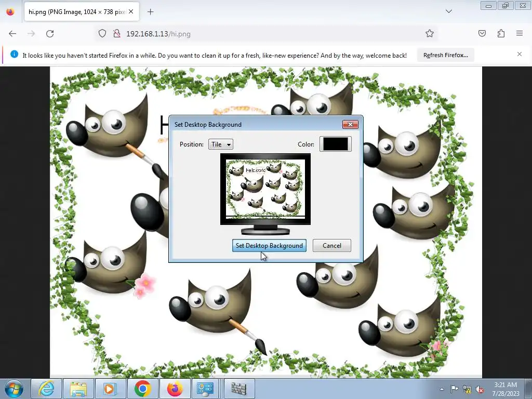Click the Set Desktop Background title text
Screen dimensions: 532x399
[208, 125]
